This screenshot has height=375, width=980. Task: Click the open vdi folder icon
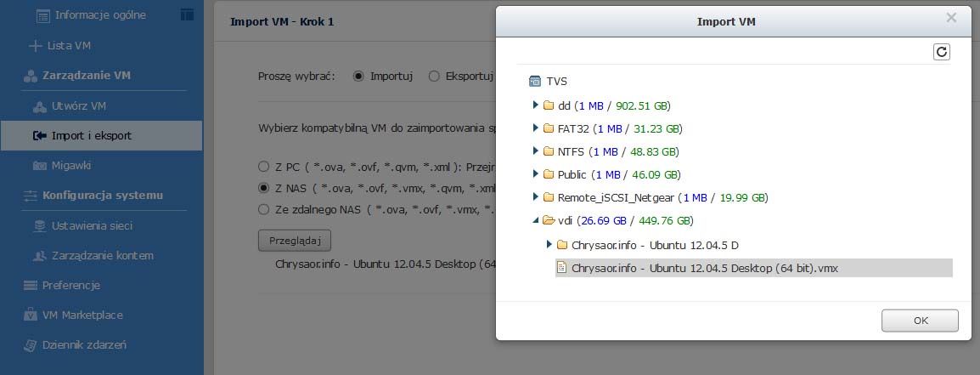[x=549, y=220]
